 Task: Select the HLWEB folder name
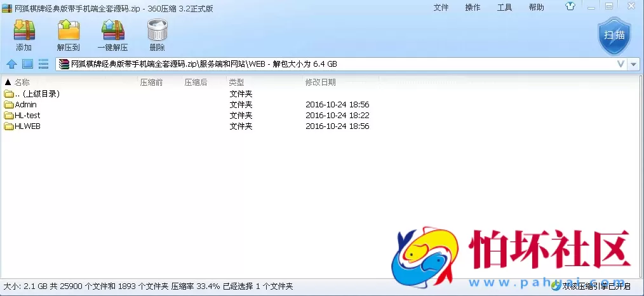coord(27,126)
